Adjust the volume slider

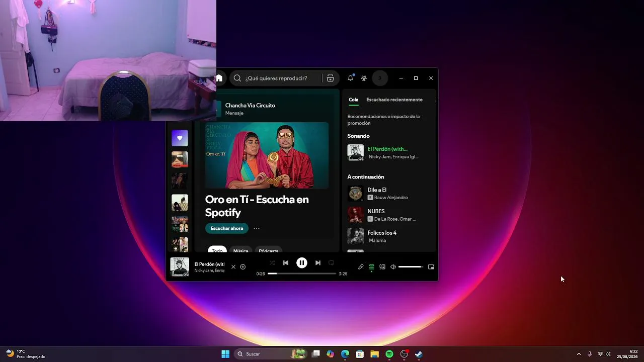[x=411, y=267]
